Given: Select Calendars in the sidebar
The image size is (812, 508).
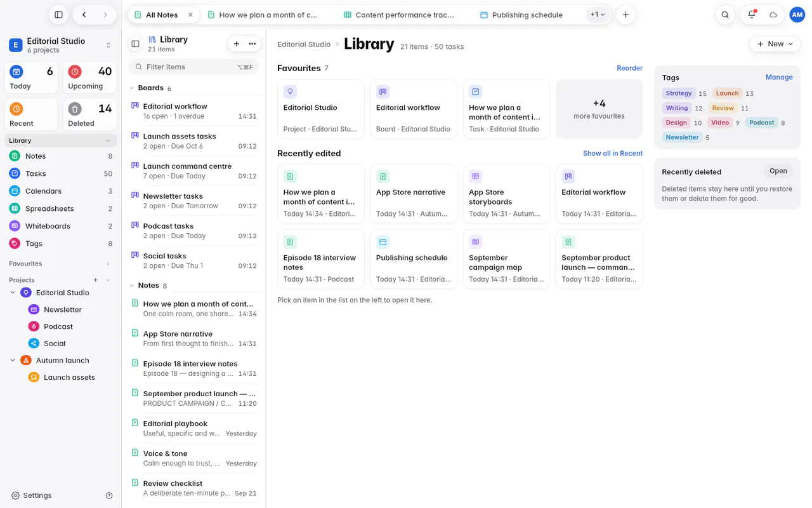Looking at the screenshot, I should [61, 191].
